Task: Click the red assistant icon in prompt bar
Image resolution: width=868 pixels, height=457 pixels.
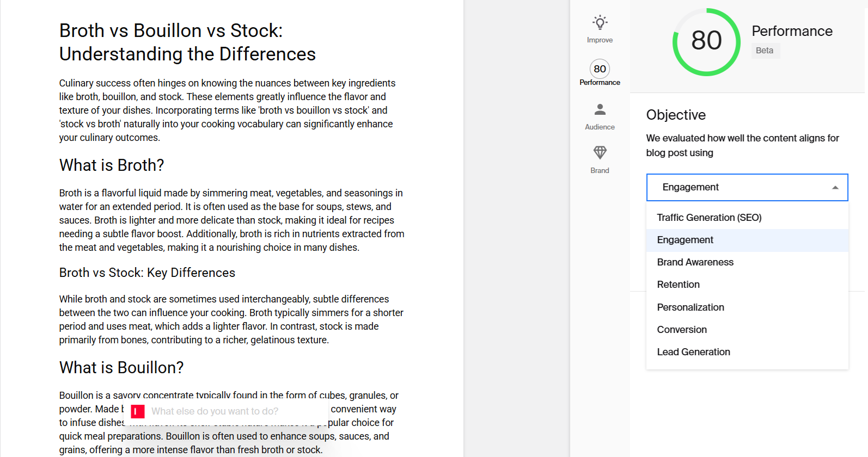Action: [x=138, y=411]
